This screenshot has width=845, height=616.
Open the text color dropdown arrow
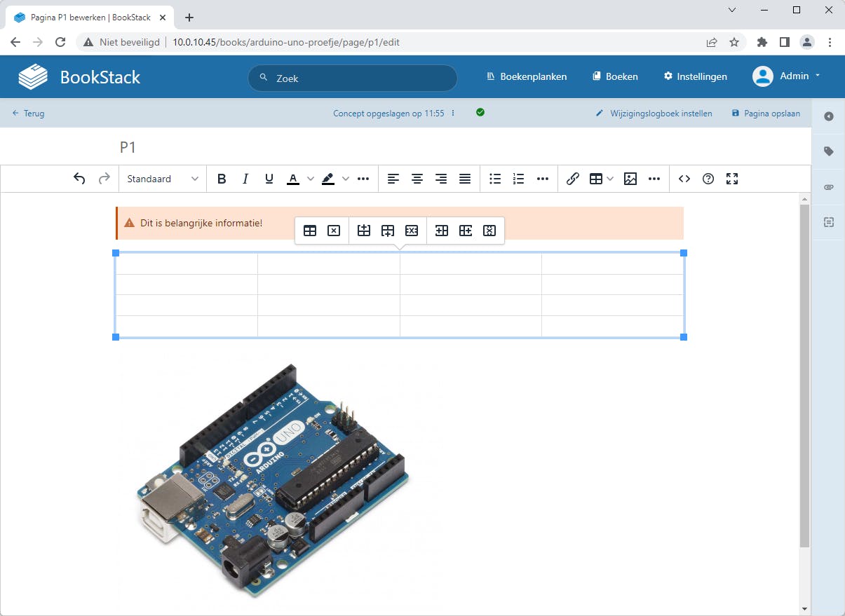coord(311,179)
